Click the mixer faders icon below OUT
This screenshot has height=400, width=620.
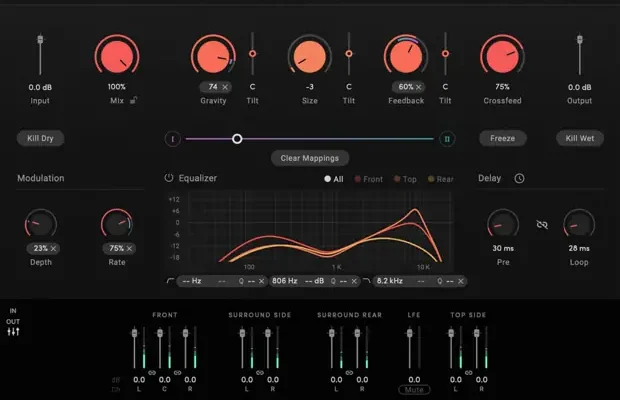(x=14, y=332)
